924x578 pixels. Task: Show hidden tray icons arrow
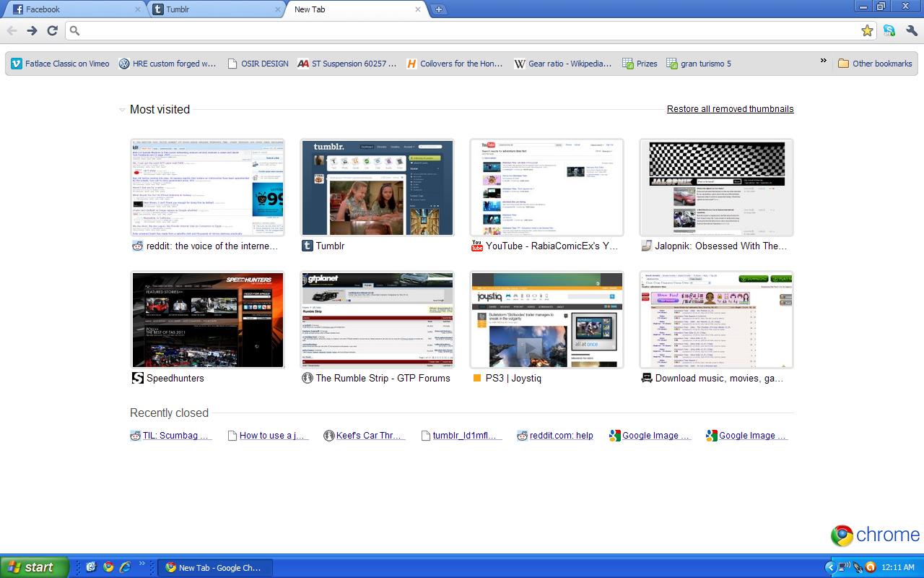pos(830,567)
